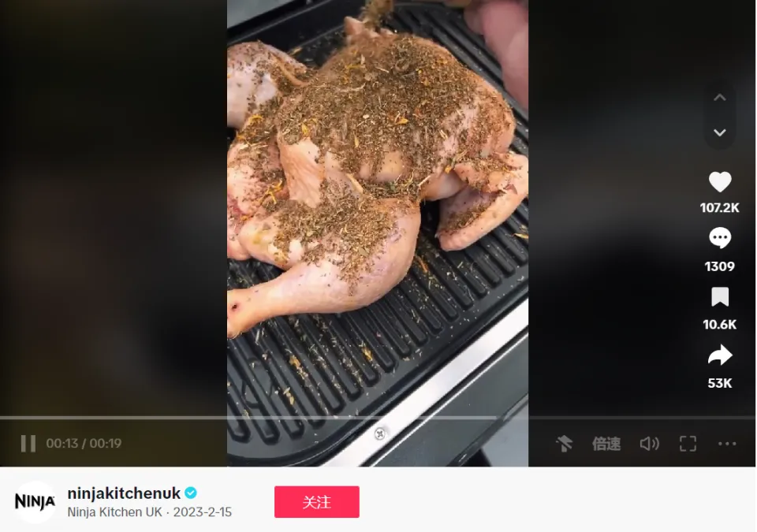This screenshot has height=532, width=757.
Task: Mute the video with the speaker icon
Action: 649,443
